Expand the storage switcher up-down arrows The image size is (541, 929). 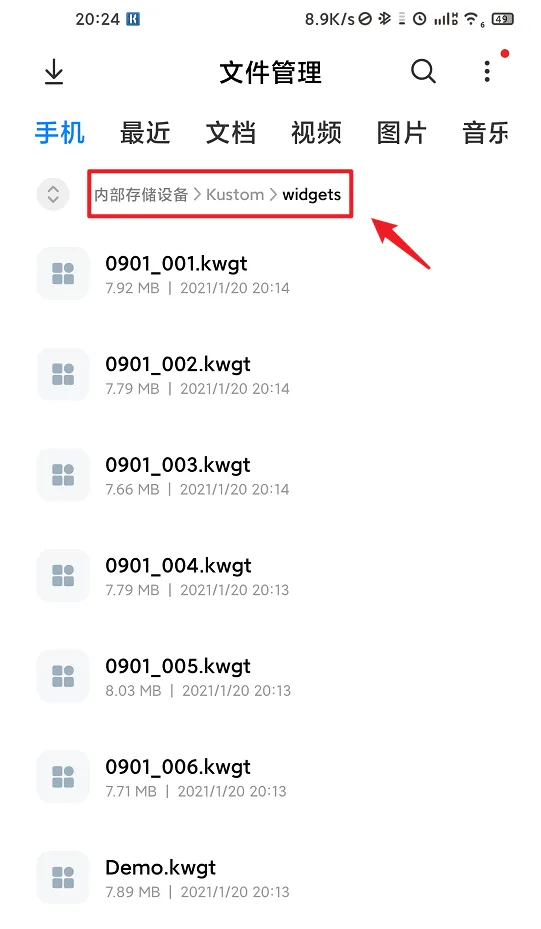click(x=53, y=194)
